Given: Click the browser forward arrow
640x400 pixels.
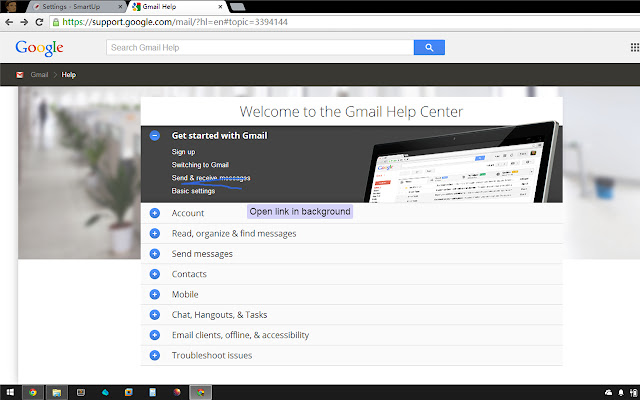Looking at the screenshot, I should [24, 22].
